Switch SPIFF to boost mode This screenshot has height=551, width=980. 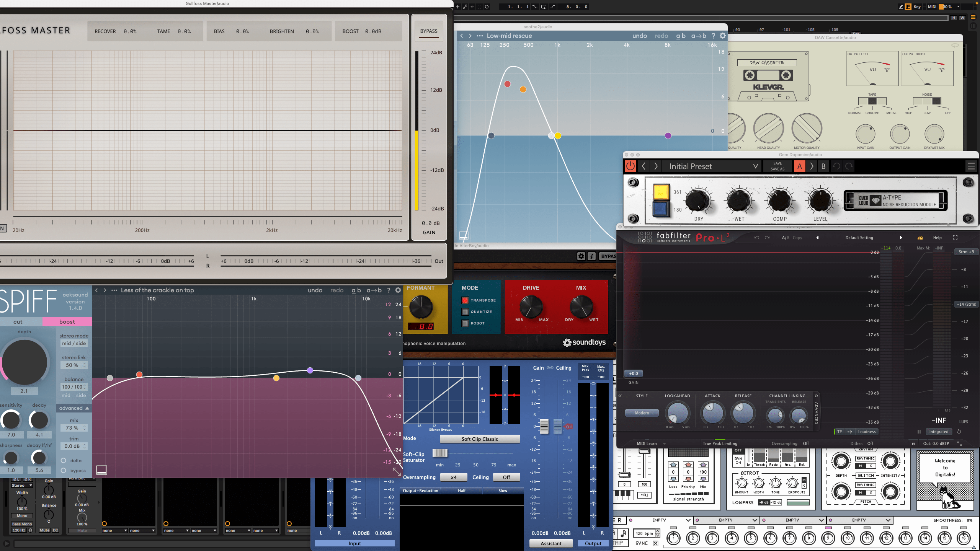tap(67, 322)
